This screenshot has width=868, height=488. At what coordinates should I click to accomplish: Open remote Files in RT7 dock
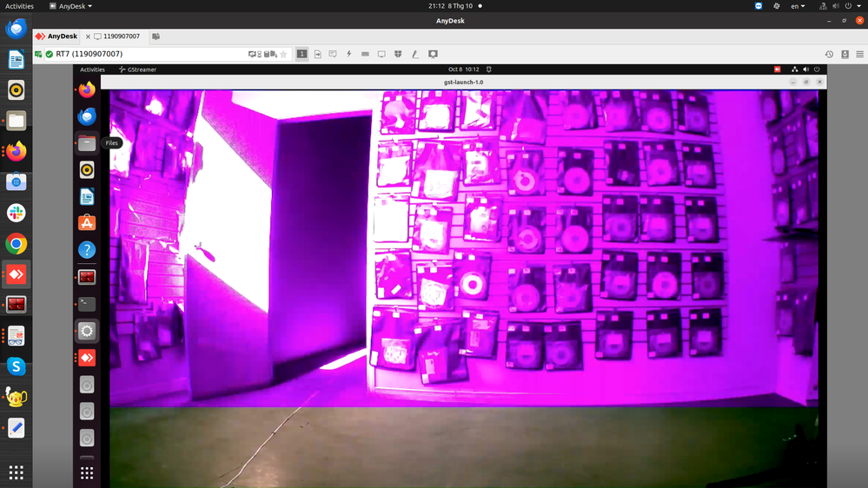(87, 143)
